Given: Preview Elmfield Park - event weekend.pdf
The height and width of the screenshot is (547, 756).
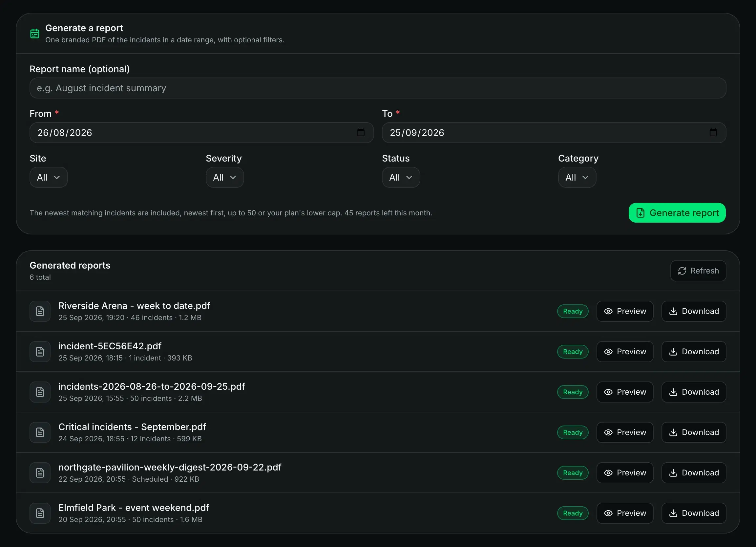Looking at the screenshot, I should (x=625, y=513).
